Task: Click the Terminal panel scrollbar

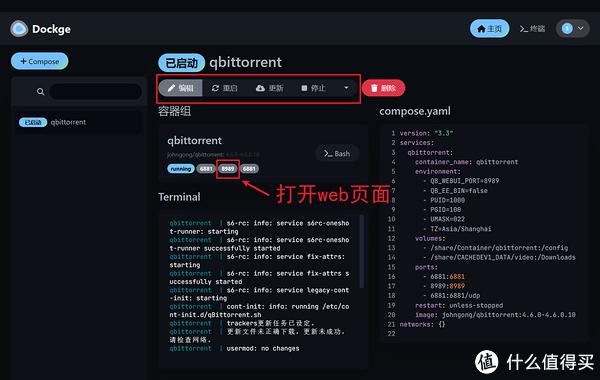Action: coord(362,251)
